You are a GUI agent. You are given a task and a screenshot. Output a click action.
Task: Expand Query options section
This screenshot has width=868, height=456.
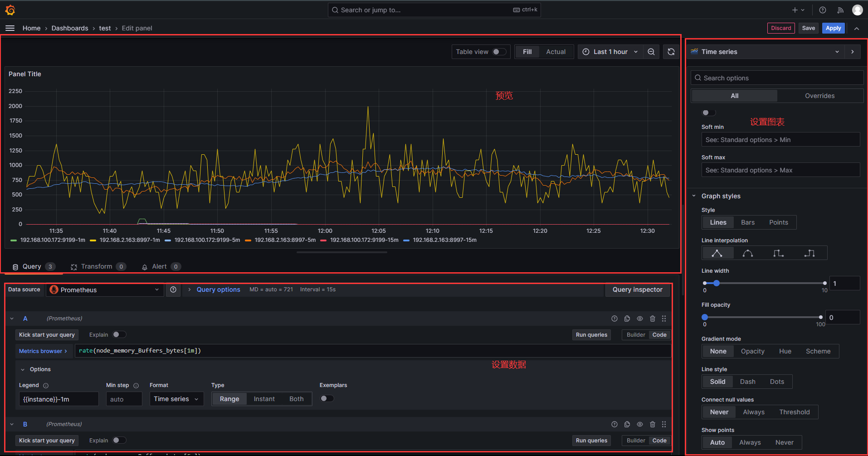[x=218, y=289]
